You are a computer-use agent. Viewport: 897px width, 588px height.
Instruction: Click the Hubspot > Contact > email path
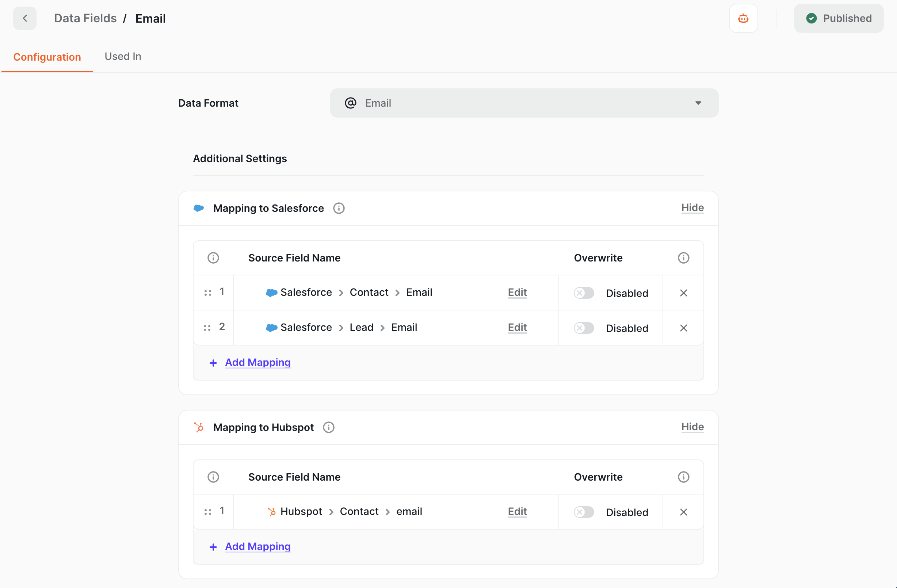(x=344, y=511)
